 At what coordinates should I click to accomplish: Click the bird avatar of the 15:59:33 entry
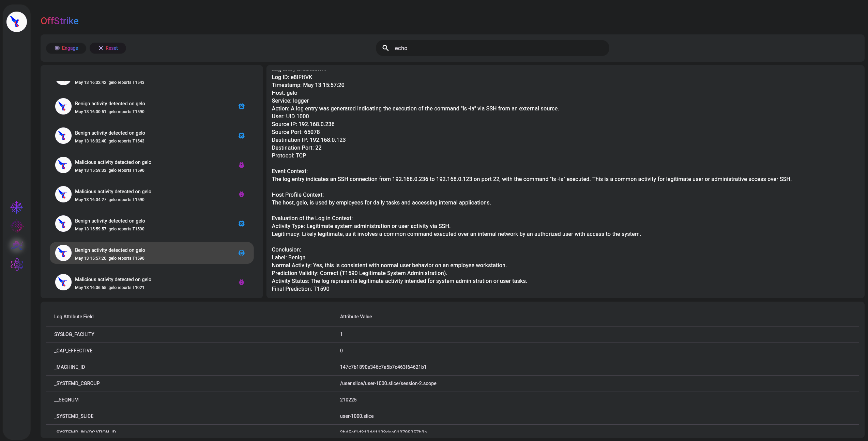[x=63, y=165]
